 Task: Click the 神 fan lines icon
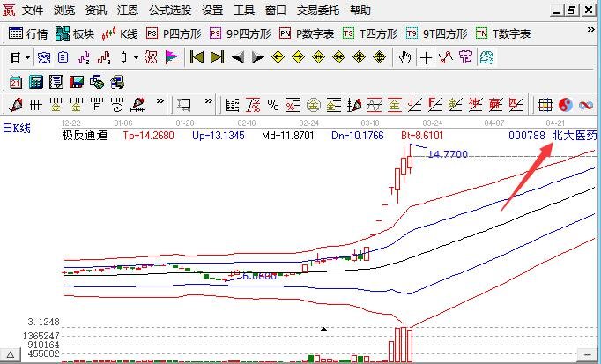point(475,105)
